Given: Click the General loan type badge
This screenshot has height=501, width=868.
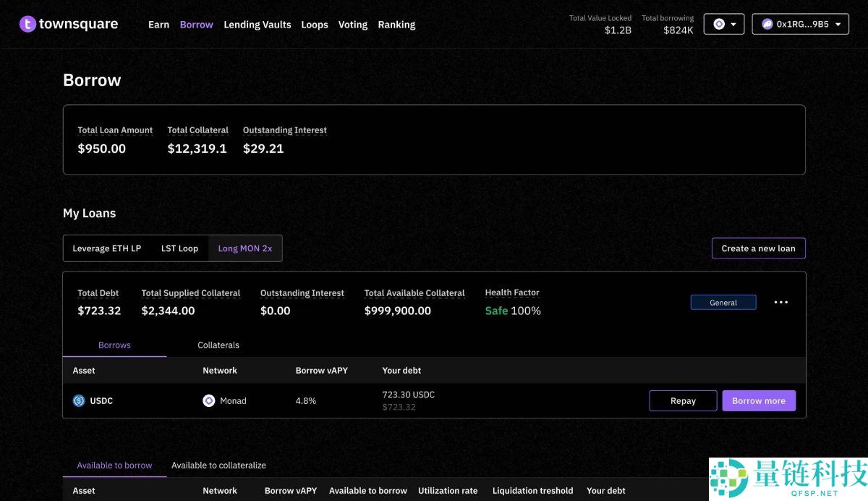Looking at the screenshot, I should [723, 303].
